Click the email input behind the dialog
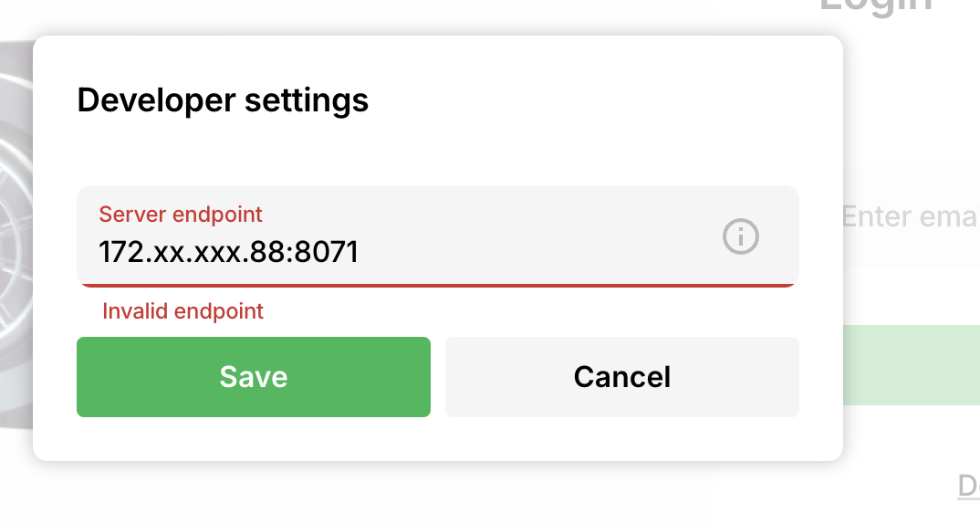 [910, 217]
